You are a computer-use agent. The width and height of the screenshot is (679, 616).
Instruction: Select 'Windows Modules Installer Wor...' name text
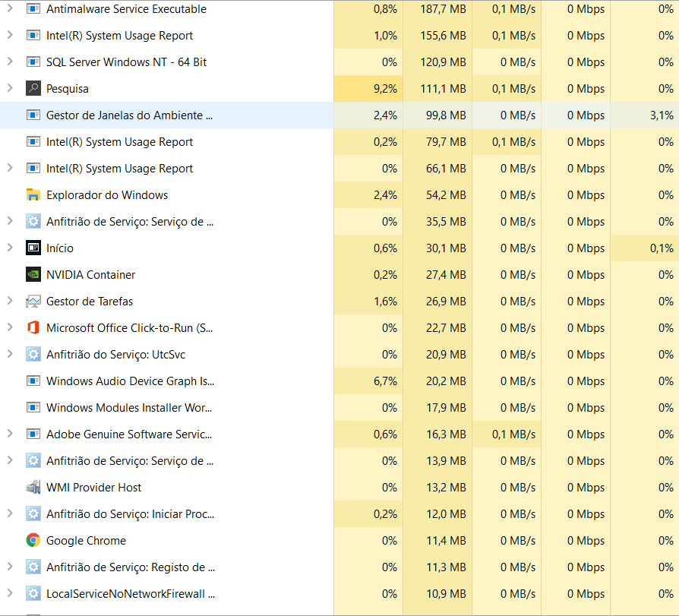129,408
